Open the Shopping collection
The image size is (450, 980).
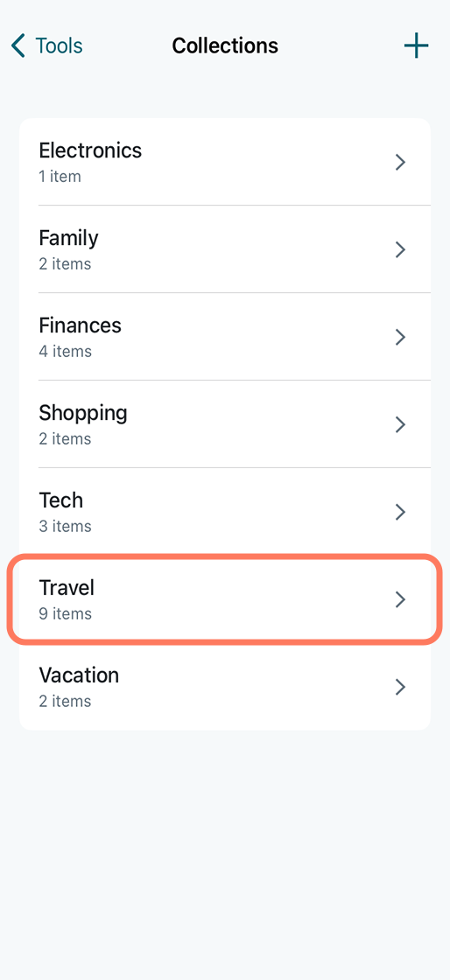[x=225, y=424]
